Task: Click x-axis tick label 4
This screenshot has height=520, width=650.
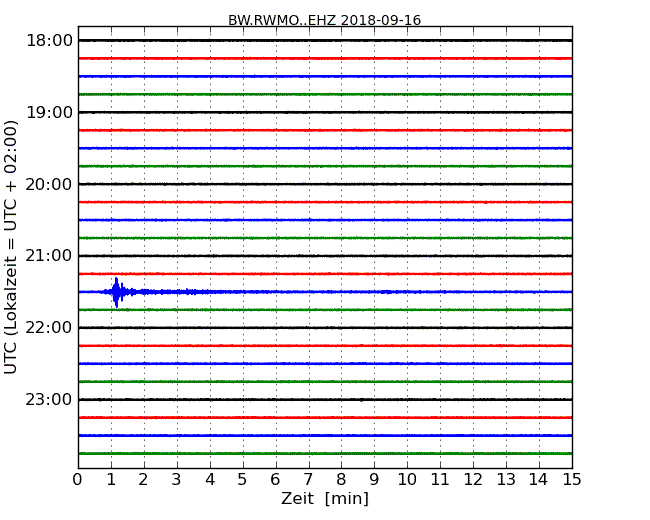Action: [x=210, y=480]
